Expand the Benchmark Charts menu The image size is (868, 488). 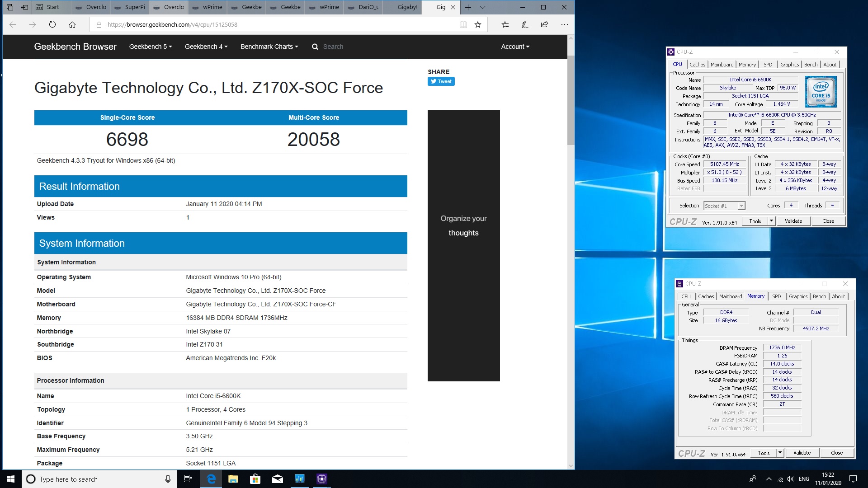(x=269, y=47)
